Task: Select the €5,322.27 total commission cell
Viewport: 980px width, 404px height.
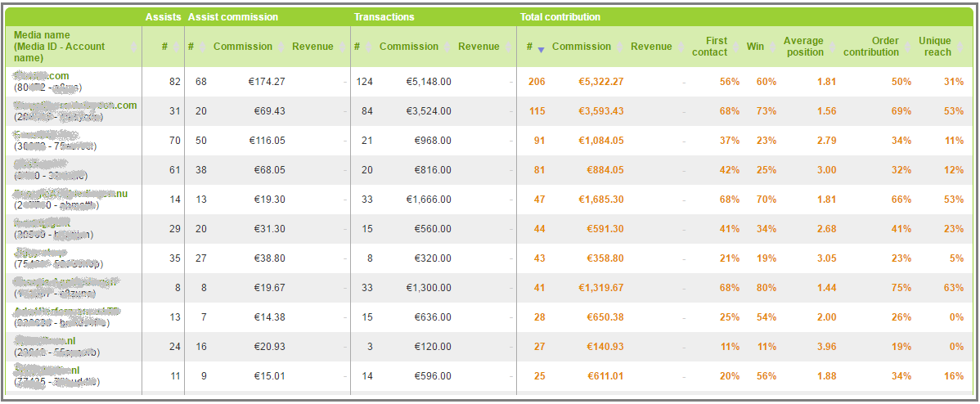Action: point(600,82)
